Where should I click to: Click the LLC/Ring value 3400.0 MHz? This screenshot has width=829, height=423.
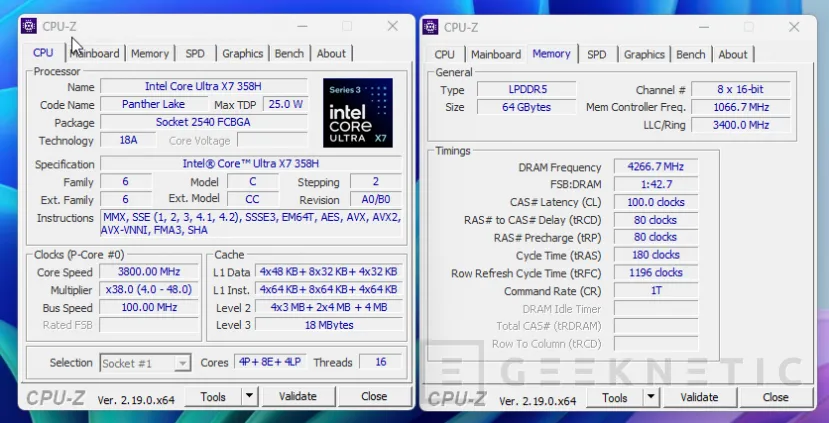(x=741, y=125)
